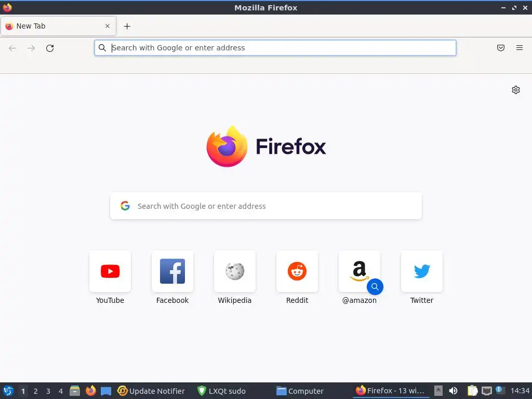The image size is (532, 399).
Task: Open the YouTube shortcut tile
Action: pyautogui.click(x=110, y=271)
